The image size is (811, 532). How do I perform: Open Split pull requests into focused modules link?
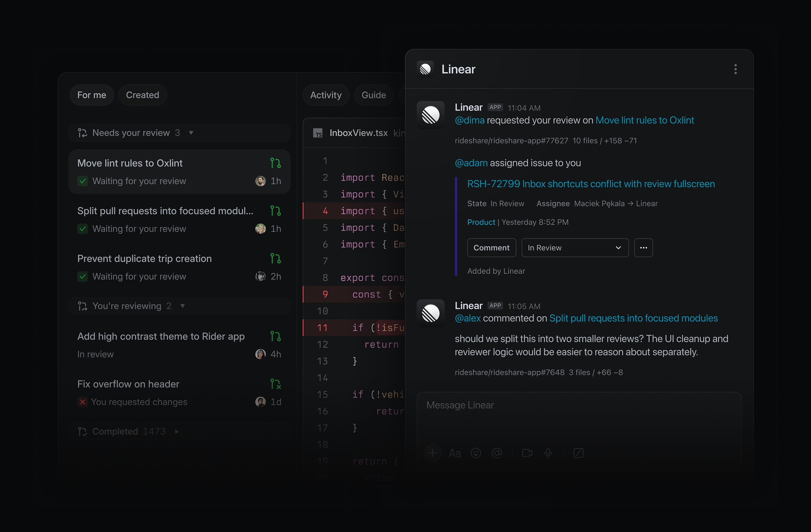pos(633,318)
